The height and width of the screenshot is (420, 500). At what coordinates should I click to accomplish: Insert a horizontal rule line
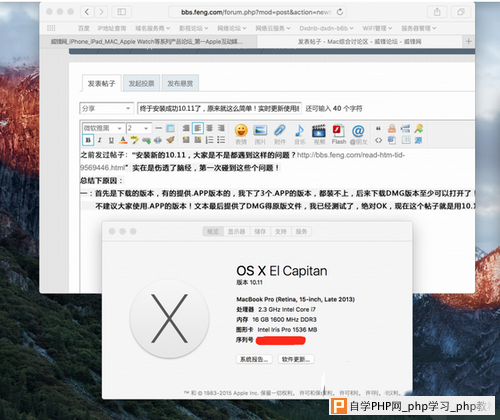[159, 128]
